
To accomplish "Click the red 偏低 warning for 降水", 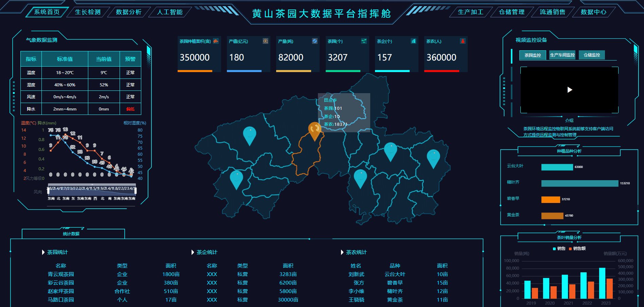I will pyautogui.click(x=130, y=109).
